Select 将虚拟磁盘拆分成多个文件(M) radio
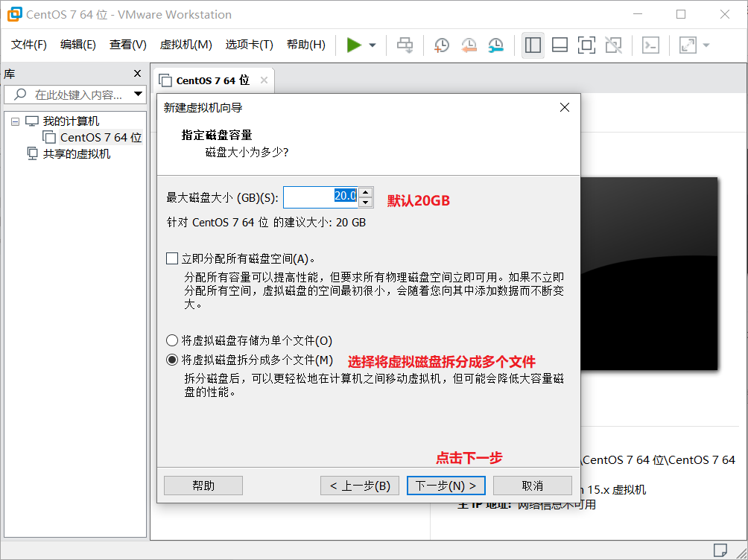Viewport: 748px width, 560px height. (172, 360)
